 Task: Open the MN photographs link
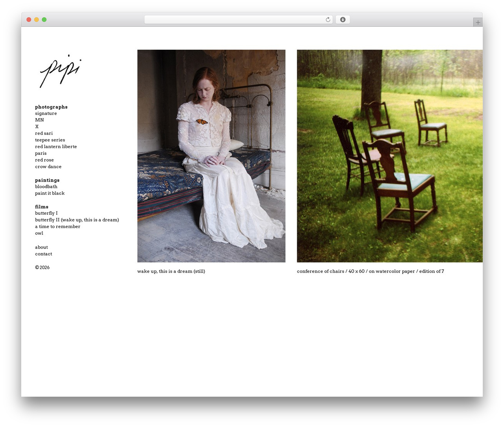pyautogui.click(x=39, y=120)
